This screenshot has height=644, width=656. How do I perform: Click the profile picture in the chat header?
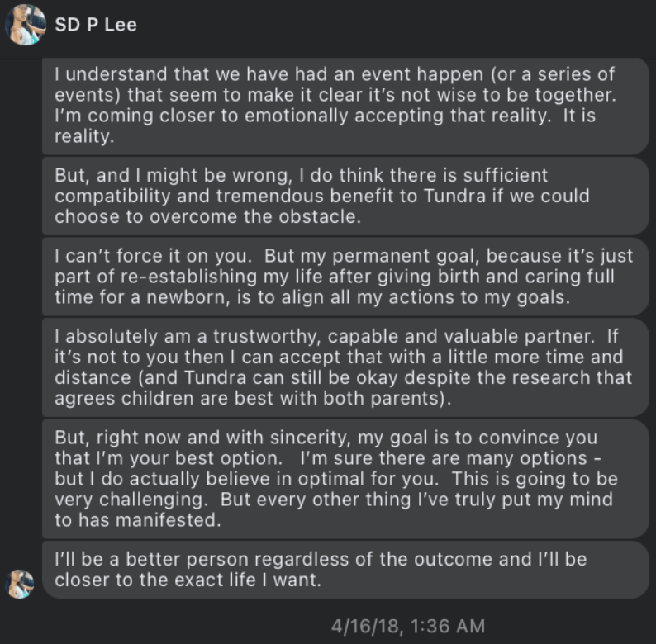coord(25,25)
